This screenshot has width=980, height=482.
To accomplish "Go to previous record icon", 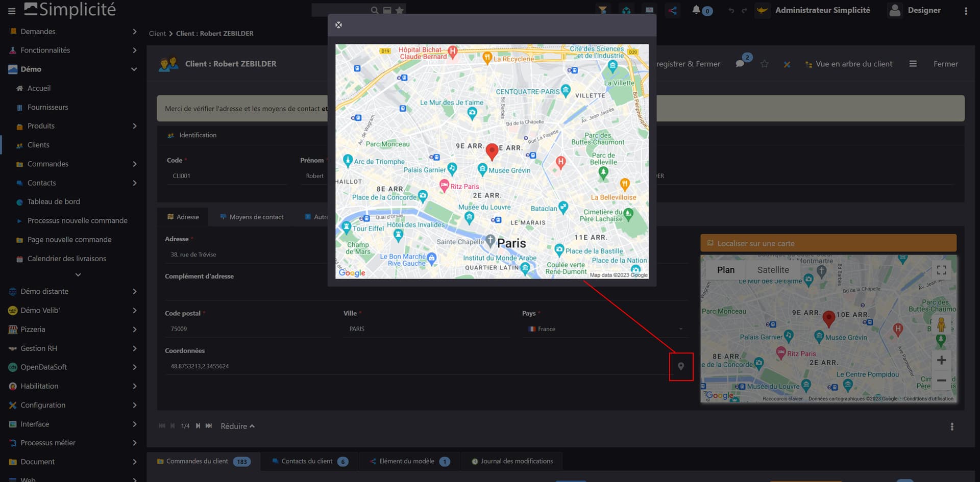I will (173, 426).
